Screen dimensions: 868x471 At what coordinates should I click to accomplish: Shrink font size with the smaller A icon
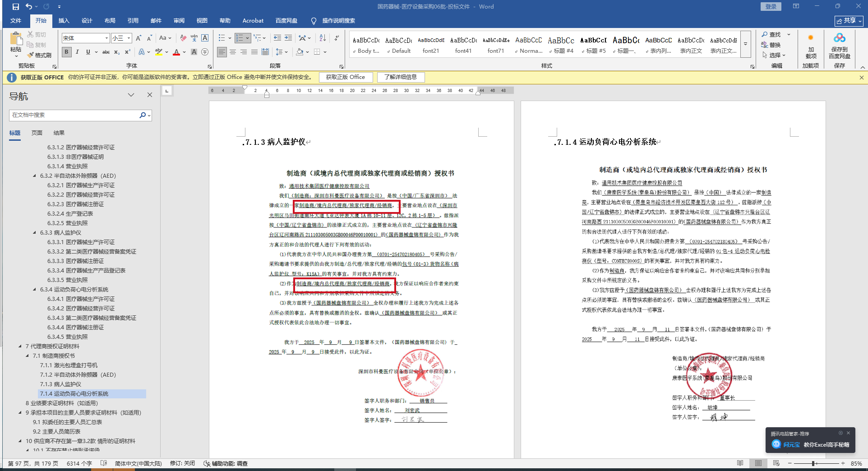tap(149, 38)
